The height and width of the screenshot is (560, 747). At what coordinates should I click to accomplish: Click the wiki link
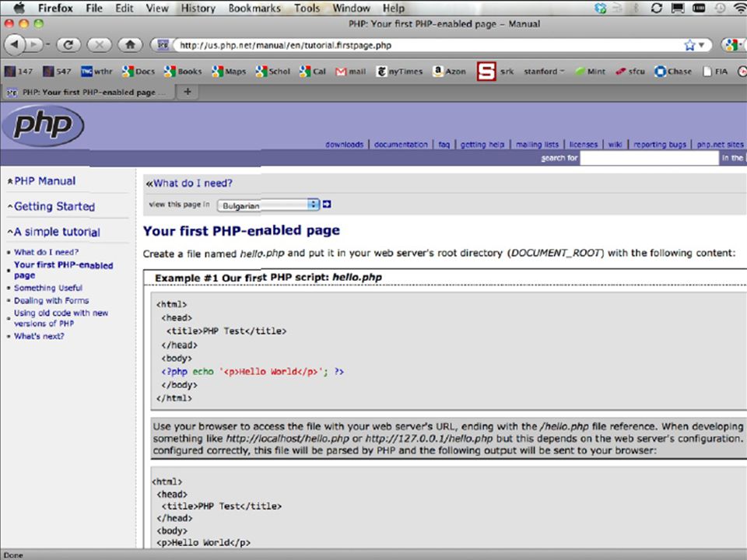(x=615, y=145)
